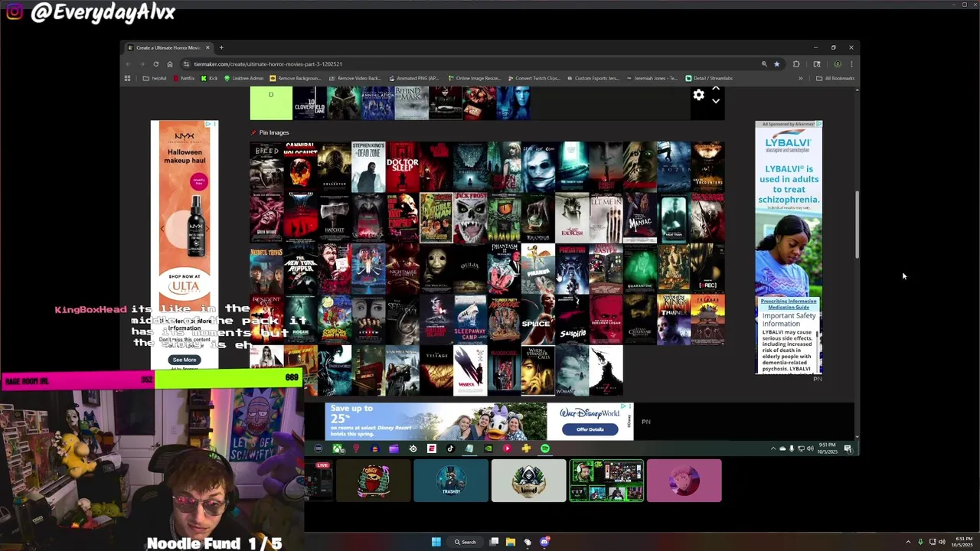Open the helpful bookmarks folder
The image size is (980, 551).
(155, 78)
